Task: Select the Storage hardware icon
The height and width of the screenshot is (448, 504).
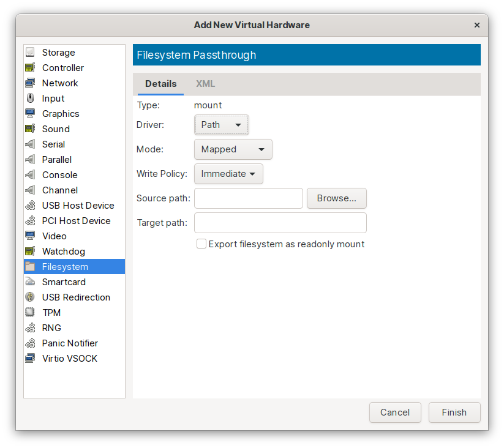Action: point(31,52)
